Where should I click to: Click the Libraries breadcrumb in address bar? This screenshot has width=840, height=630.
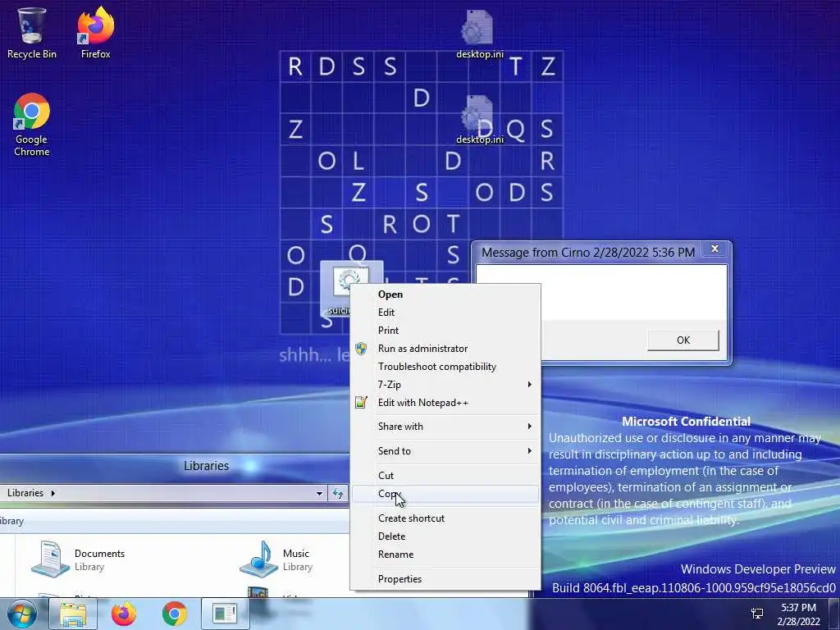25,493
